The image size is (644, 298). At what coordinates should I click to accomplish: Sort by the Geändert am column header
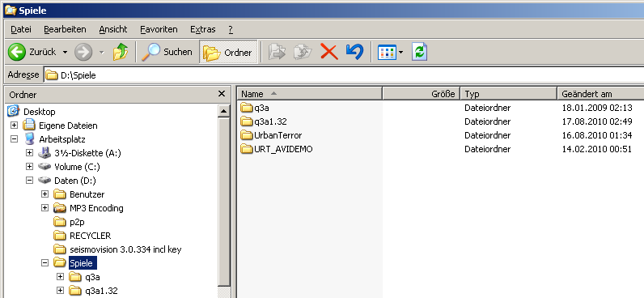coord(600,94)
